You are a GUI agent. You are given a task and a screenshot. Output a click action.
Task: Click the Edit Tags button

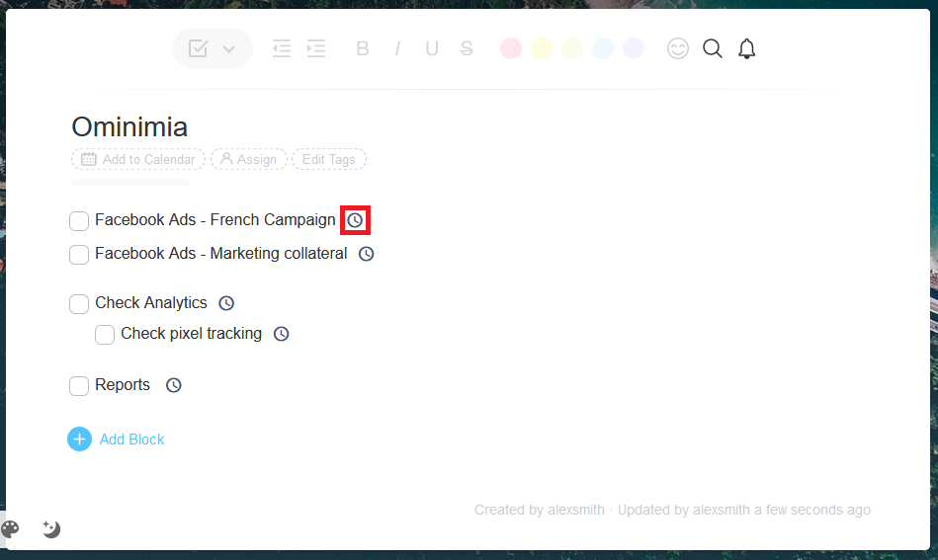pyautogui.click(x=329, y=159)
